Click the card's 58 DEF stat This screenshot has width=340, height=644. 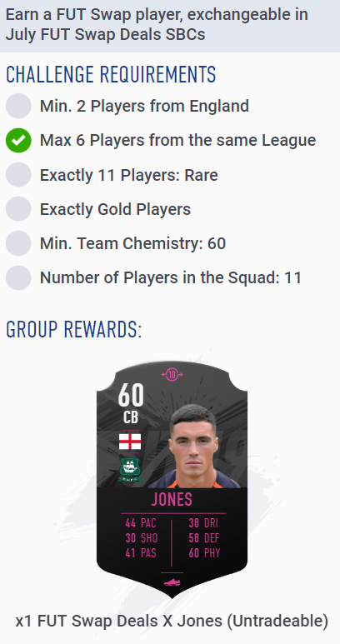click(204, 538)
